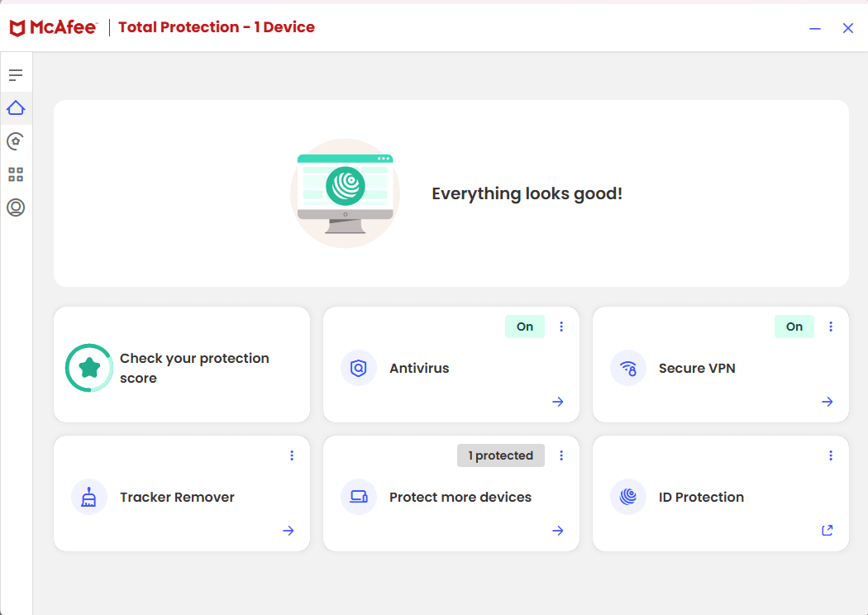Open the Secure VPN three-dot menu
Image resolution: width=868 pixels, height=615 pixels.
[x=831, y=327]
